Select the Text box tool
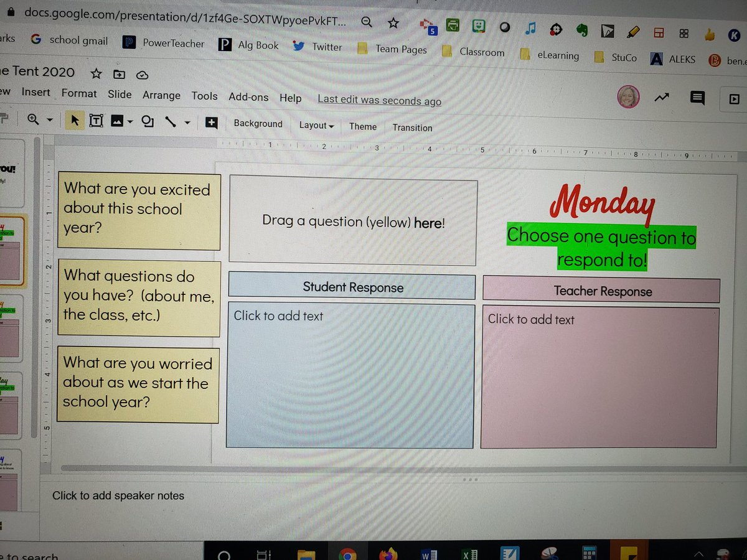The height and width of the screenshot is (560, 747). tap(96, 120)
